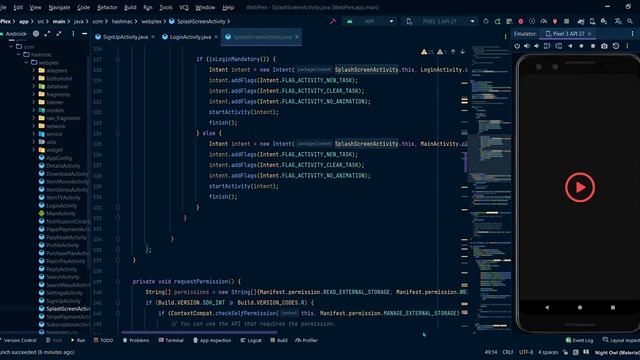
Task: Click Collapse All icon in project panel
Action: click(59, 34)
